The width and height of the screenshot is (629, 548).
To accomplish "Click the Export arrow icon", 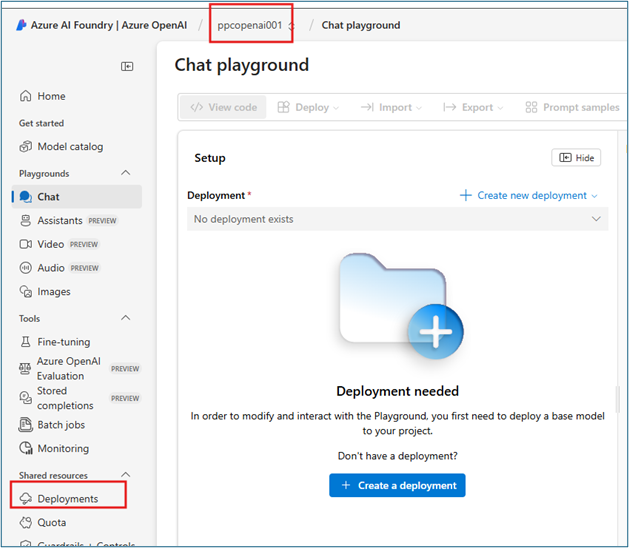I will (x=449, y=107).
